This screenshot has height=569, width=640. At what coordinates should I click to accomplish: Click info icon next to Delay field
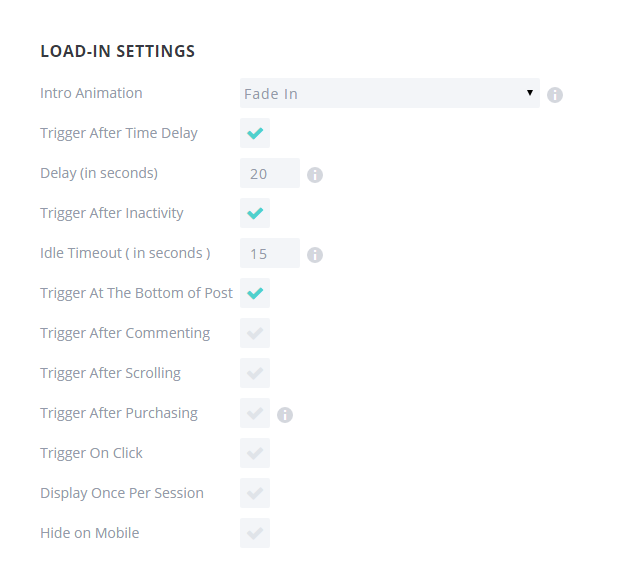pos(315,175)
